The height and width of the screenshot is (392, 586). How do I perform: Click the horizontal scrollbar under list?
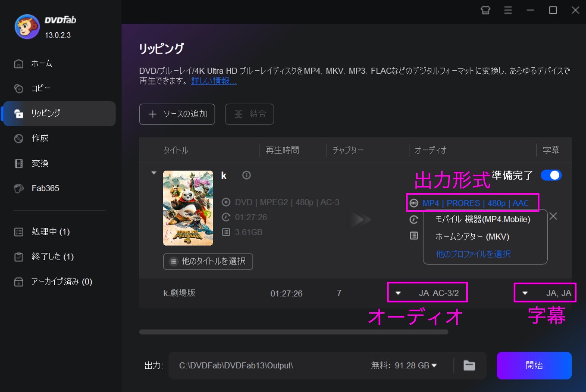293,332
